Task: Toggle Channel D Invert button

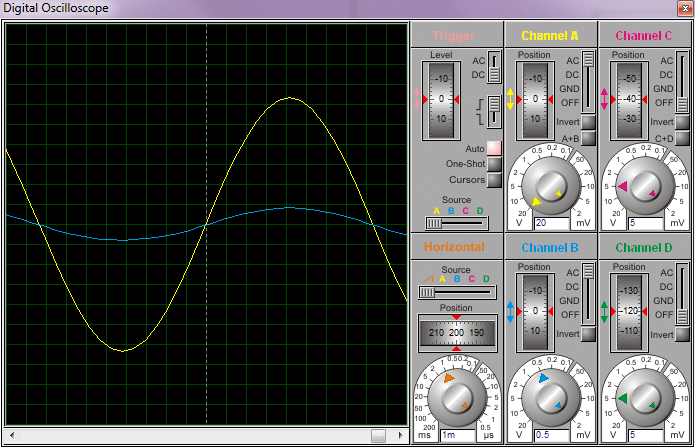Action: (682, 334)
